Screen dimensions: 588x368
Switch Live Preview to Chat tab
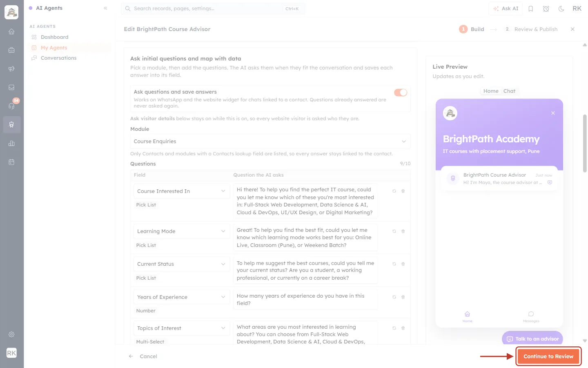(x=509, y=91)
